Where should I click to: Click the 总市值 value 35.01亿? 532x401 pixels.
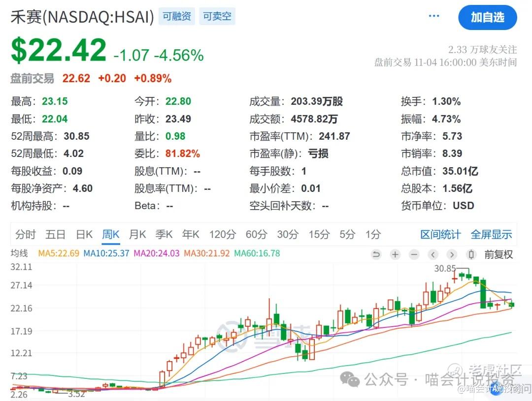pos(460,171)
